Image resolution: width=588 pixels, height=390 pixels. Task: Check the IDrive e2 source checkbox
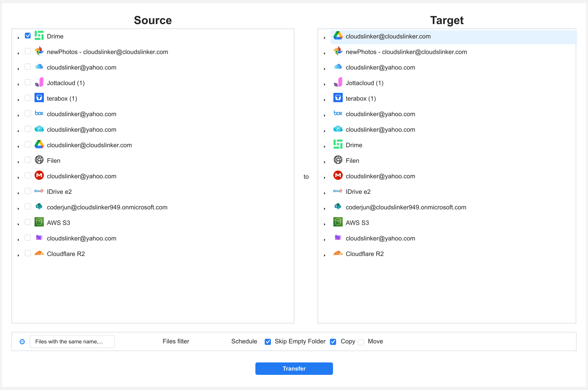tap(28, 191)
